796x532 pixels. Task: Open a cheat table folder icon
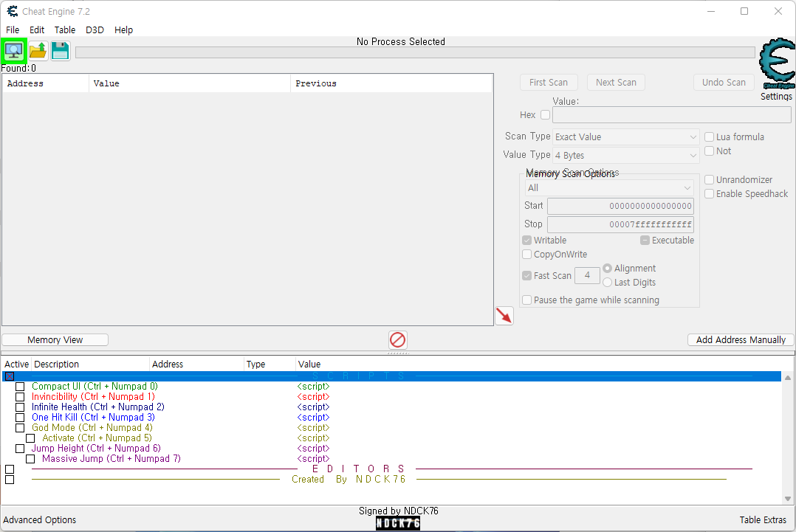(38, 51)
